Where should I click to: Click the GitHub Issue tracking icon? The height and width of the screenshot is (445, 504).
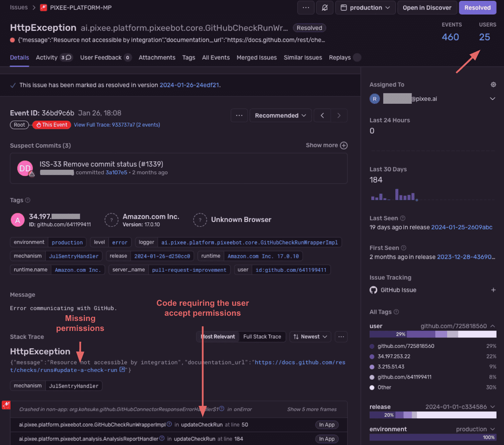pyautogui.click(x=373, y=290)
